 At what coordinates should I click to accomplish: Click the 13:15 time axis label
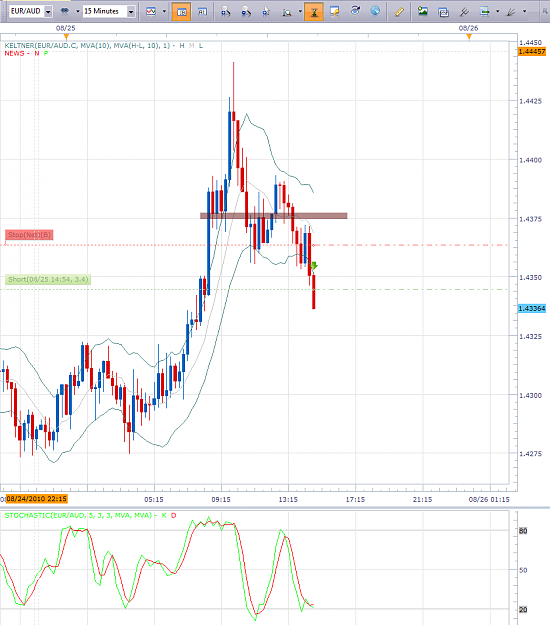coord(288,499)
